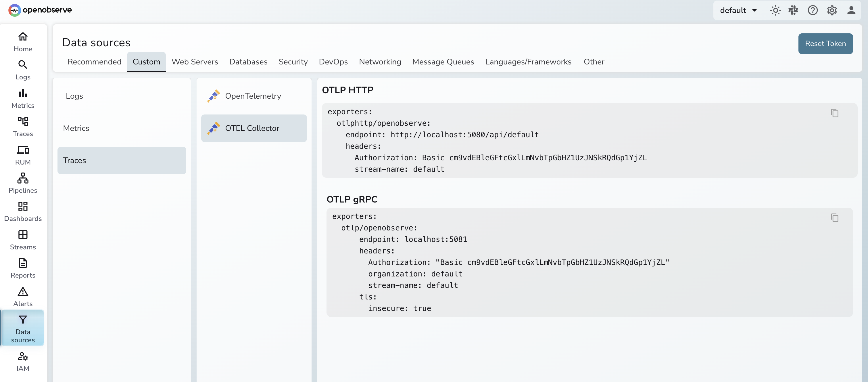Click the 'insecure: true' line
This screenshot has width=868, height=382.
pyautogui.click(x=400, y=308)
